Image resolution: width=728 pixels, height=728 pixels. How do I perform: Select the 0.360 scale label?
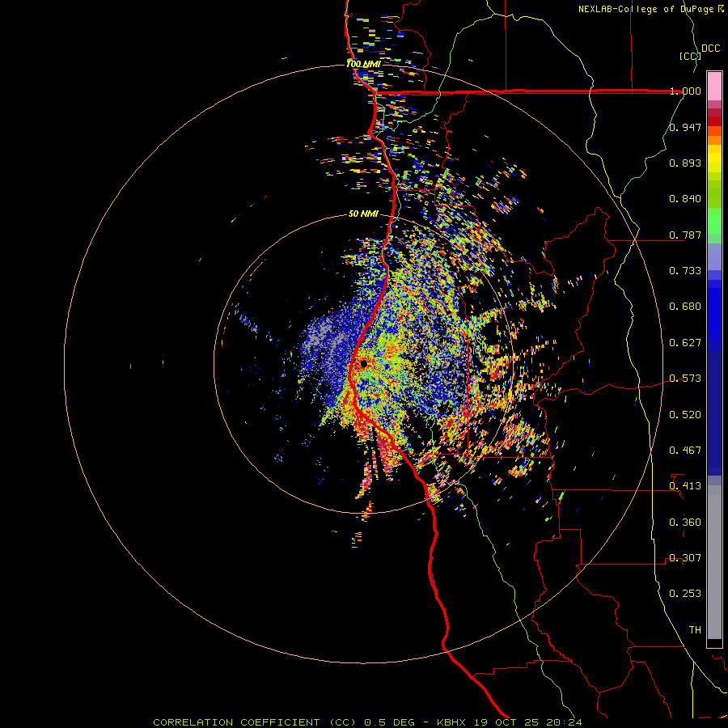[685, 523]
